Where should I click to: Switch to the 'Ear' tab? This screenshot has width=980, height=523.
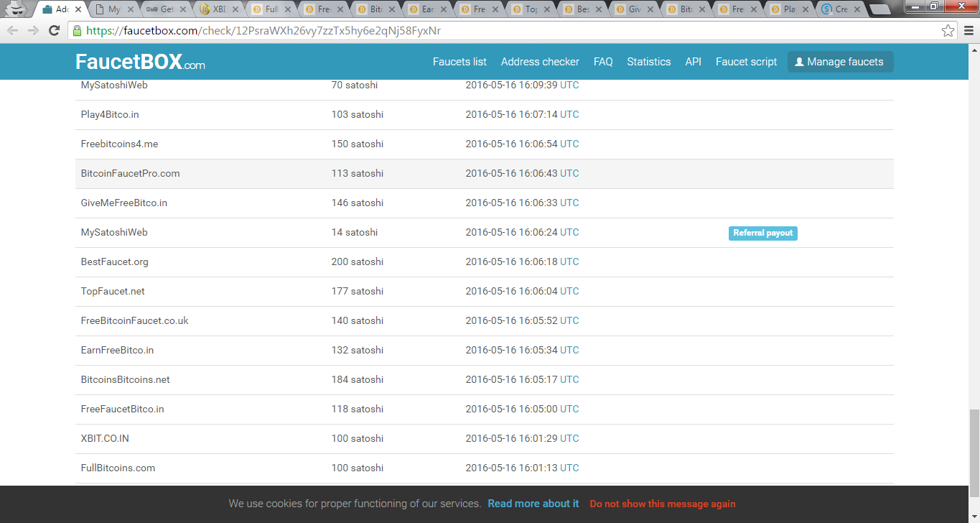[426, 9]
